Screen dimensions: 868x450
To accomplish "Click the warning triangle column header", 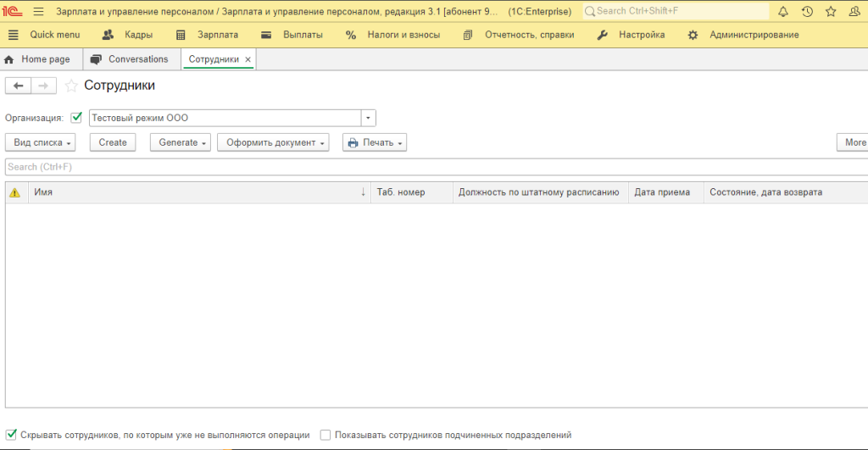I will click(x=14, y=192).
